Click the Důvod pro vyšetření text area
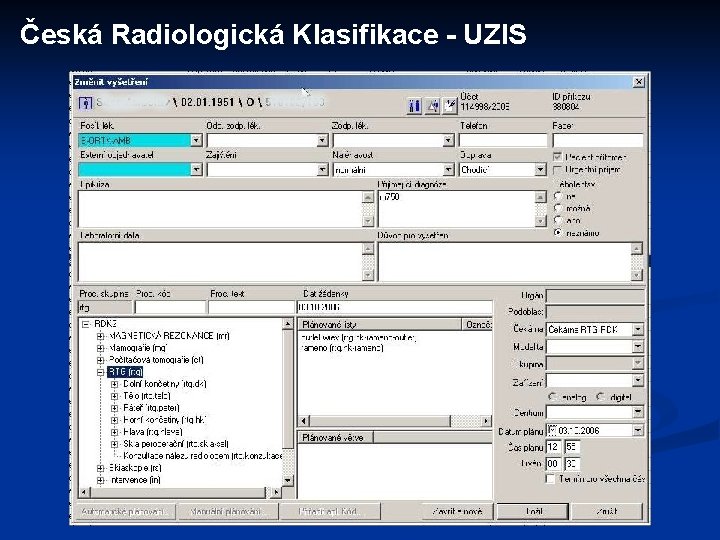The image size is (720, 540). click(505, 262)
